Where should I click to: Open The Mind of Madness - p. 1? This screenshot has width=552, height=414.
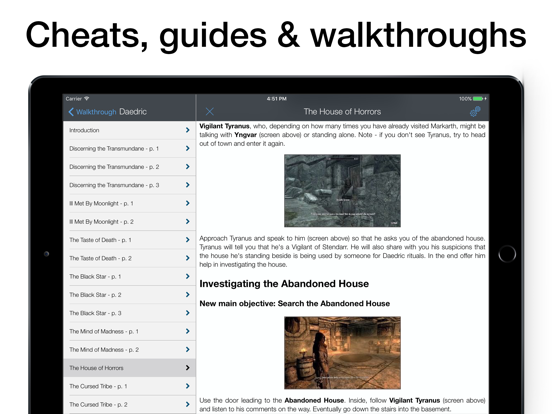tap(130, 332)
